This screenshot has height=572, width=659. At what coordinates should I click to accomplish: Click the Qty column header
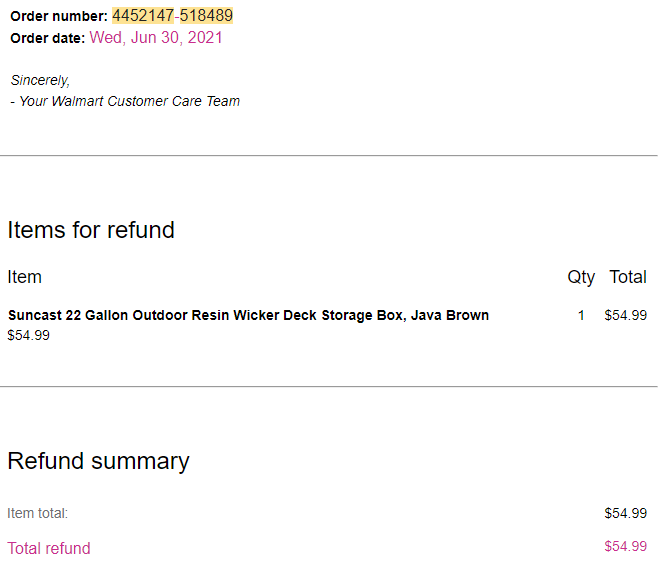[x=581, y=277]
